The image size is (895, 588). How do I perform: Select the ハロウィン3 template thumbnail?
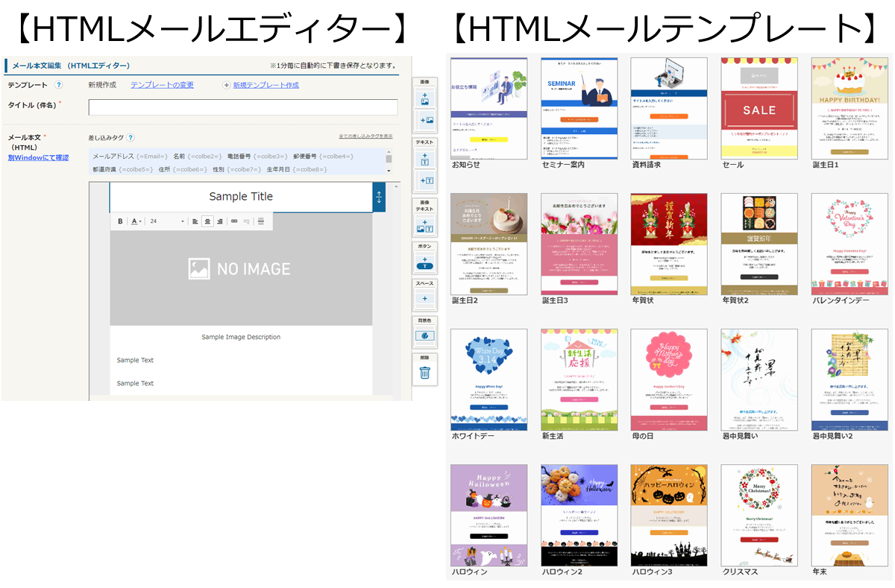tap(669, 516)
